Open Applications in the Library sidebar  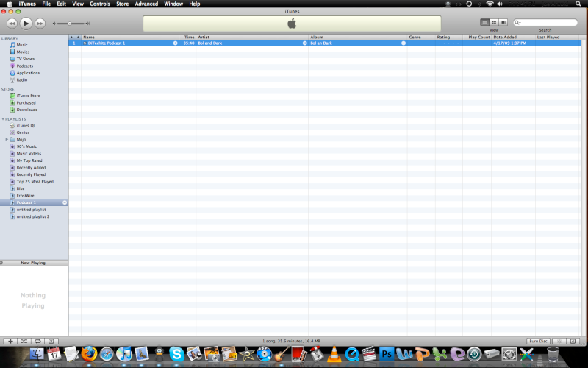pos(28,73)
